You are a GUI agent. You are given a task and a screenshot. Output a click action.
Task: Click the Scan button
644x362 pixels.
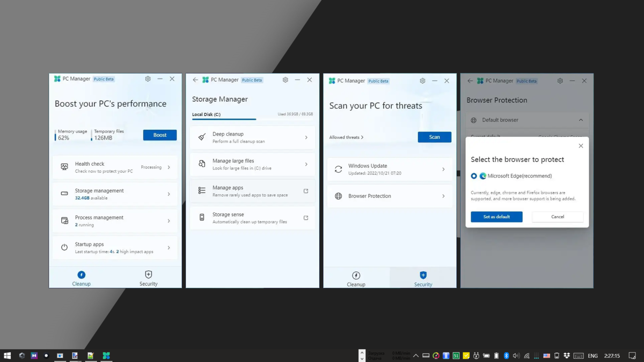point(435,137)
